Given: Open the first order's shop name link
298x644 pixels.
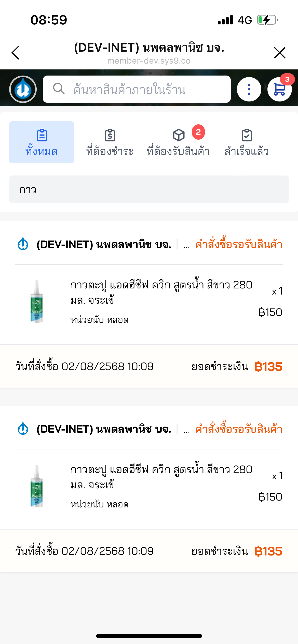Looking at the screenshot, I should [x=104, y=244].
